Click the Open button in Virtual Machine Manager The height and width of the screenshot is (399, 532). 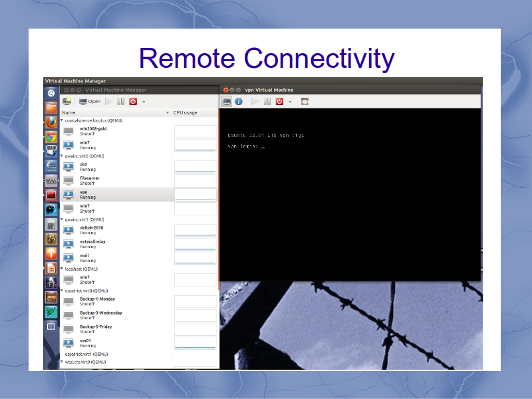(x=90, y=102)
